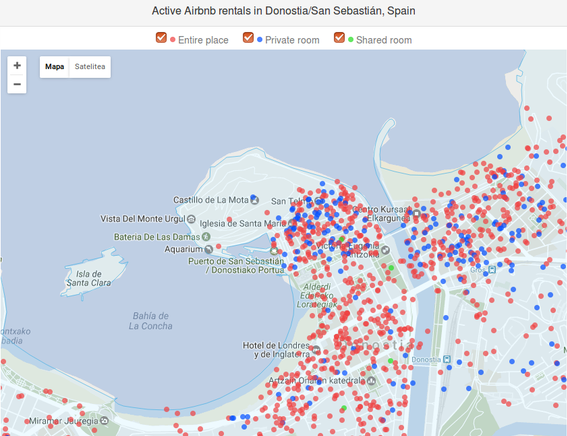The height and width of the screenshot is (436, 567).
Task: Click the Donostia train station icon
Action: 447,359
